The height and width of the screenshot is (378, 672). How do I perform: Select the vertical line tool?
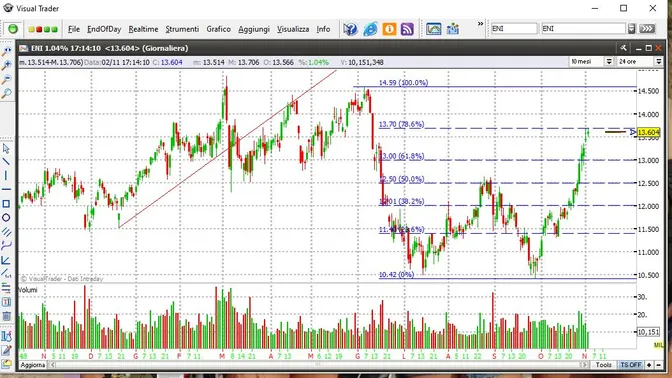(x=6, y=176)
